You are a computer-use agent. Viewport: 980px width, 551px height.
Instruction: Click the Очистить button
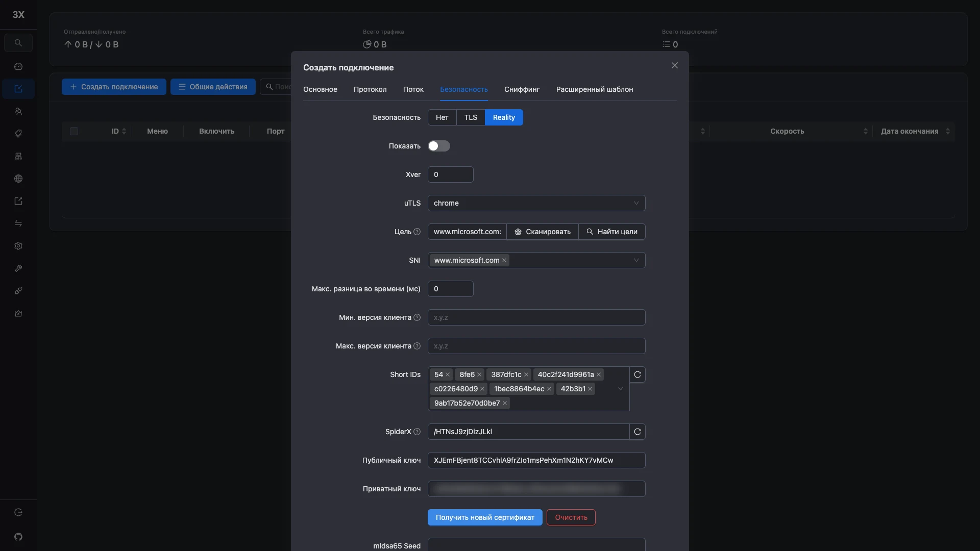571,517
